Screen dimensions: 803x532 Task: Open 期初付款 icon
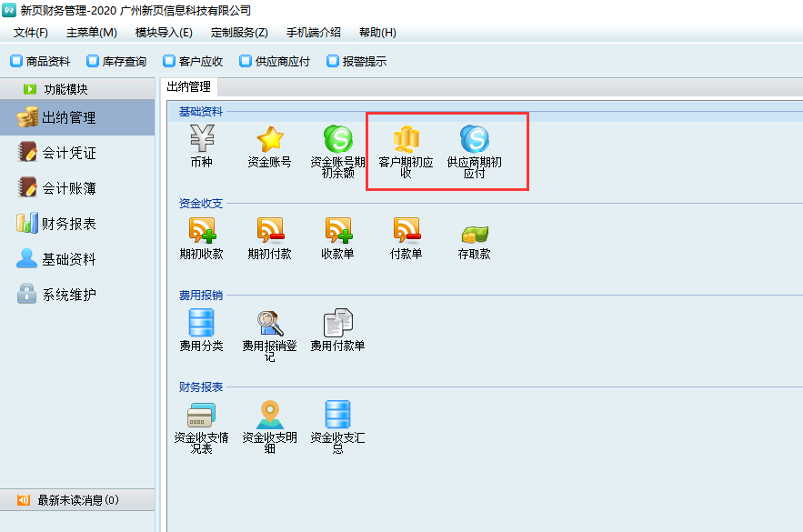click(x=269, y=230)
